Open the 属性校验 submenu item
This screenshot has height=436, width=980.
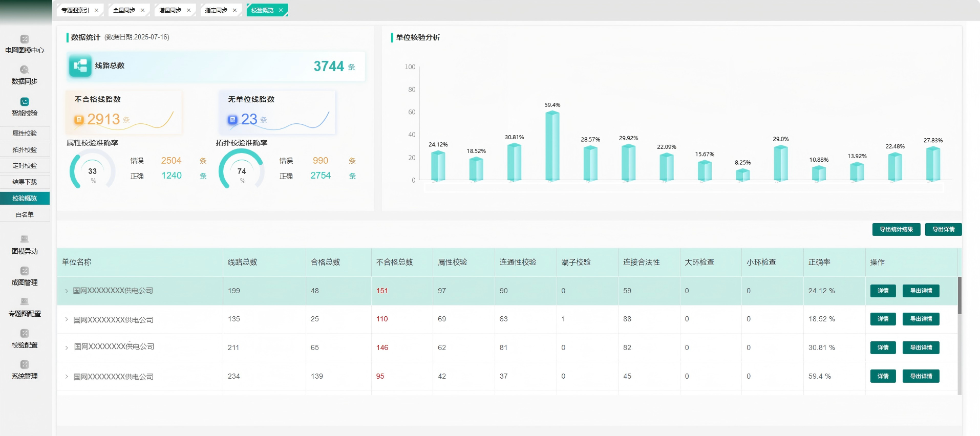(25, 134)
